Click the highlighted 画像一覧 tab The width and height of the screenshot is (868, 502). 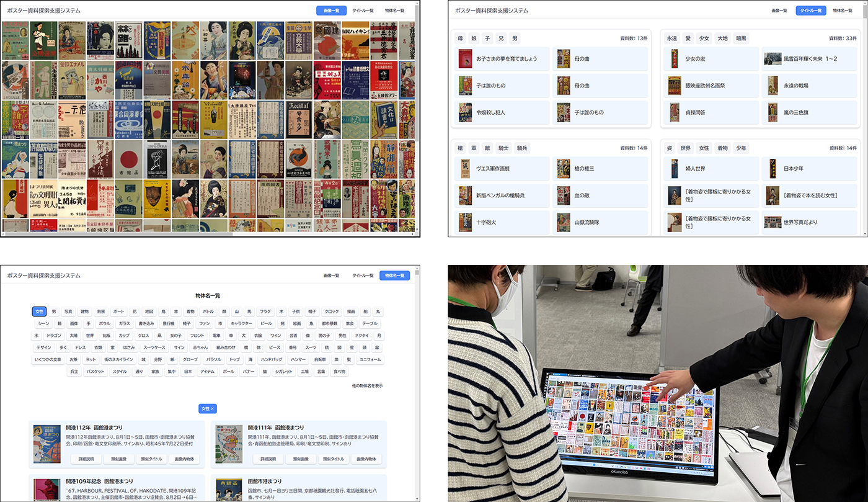click(331, 11)
